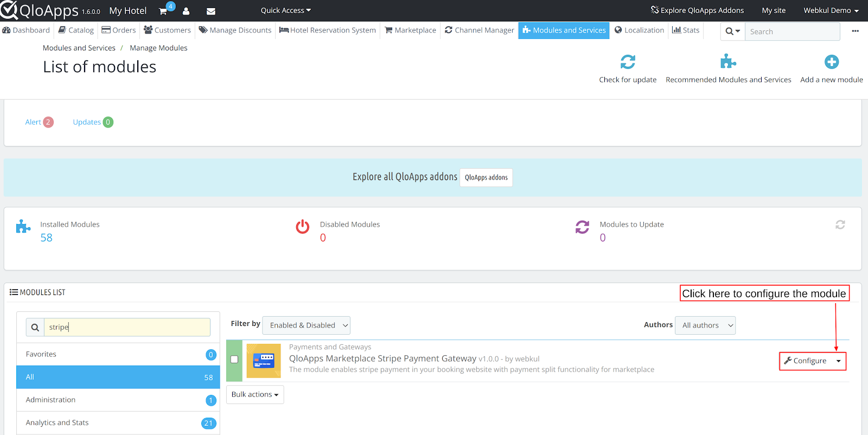868x435 pixels.
Task: Open the Dashboard menu
Action: 26,30
